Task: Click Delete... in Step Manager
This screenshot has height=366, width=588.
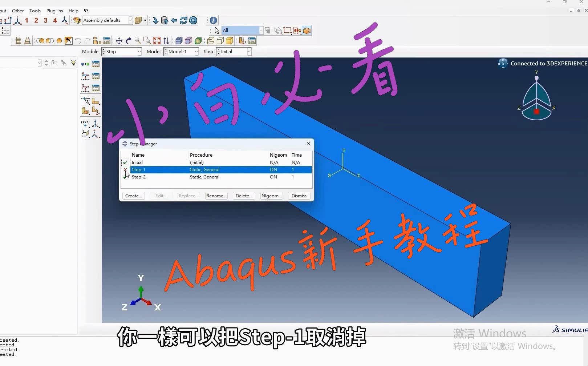Action: (244, 196)
